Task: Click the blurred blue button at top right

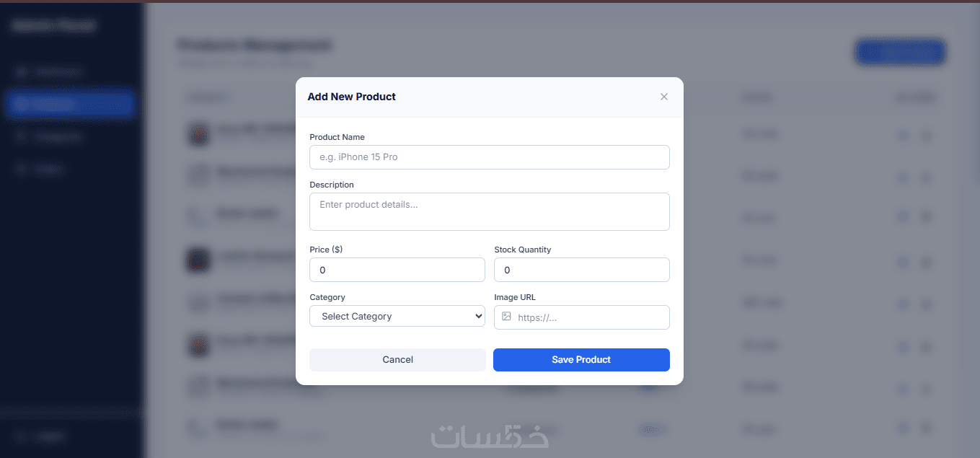Action: (900, 53)
